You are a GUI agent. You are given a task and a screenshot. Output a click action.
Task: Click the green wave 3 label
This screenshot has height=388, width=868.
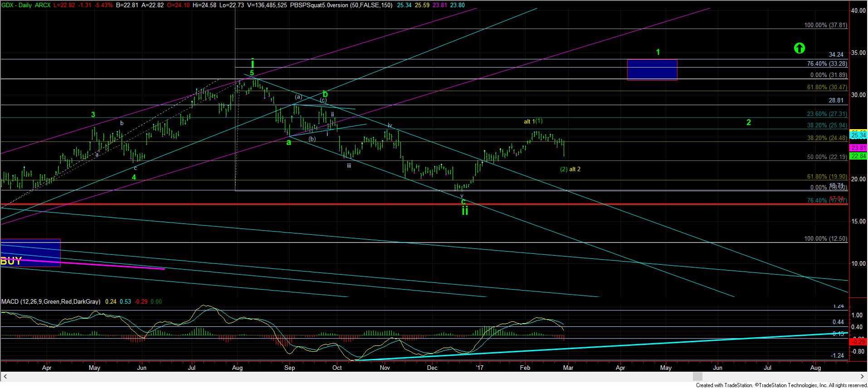pos(93,115)
